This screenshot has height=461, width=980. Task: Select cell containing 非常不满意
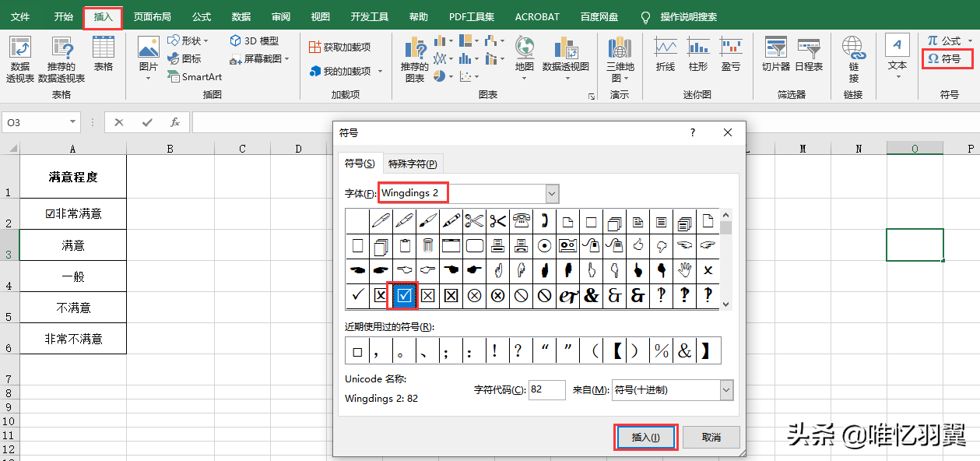coord(73,339)
